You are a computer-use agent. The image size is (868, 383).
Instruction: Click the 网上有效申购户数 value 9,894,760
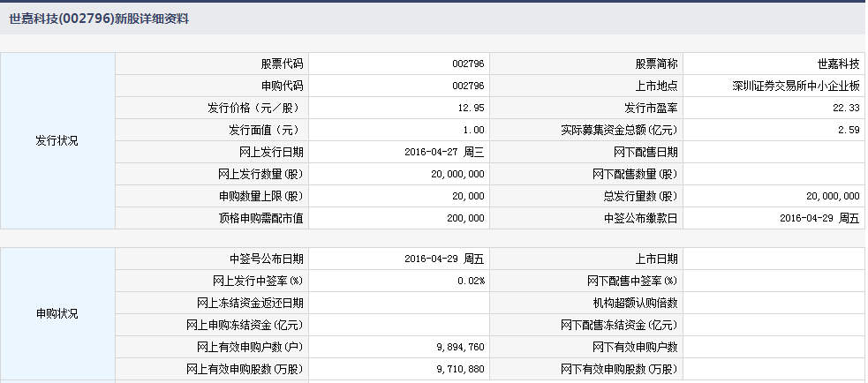pos(457,347)
